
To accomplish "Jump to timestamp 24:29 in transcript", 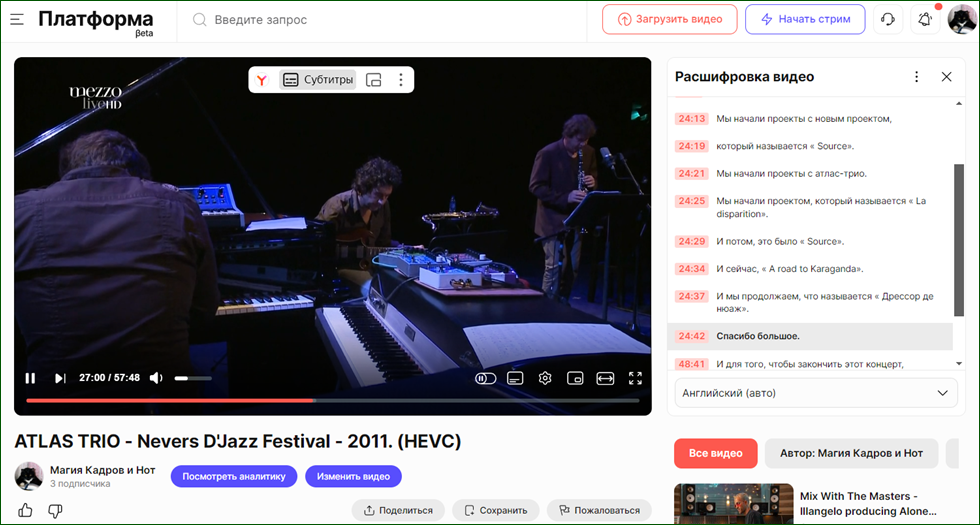I will (691, 241).
